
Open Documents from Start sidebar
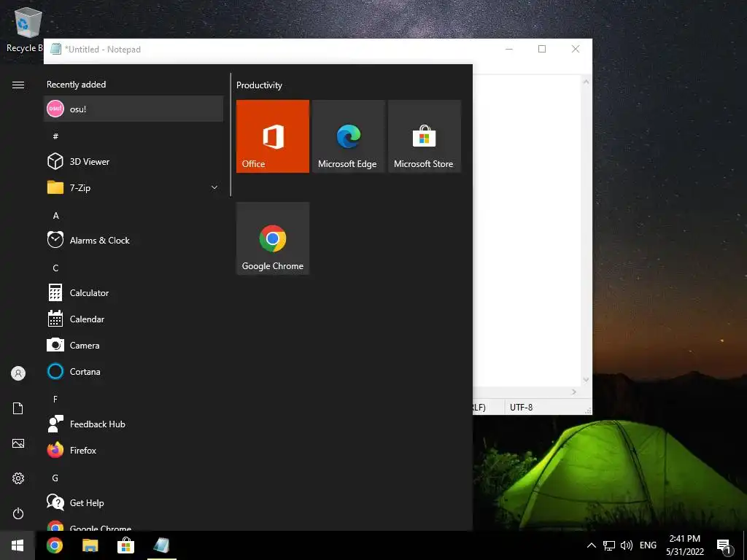coord(18,408)
